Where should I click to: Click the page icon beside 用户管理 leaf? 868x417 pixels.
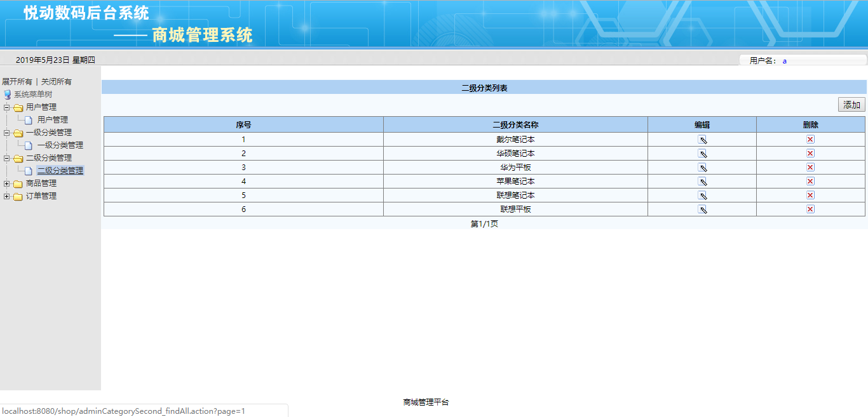[x=29, y=120]
